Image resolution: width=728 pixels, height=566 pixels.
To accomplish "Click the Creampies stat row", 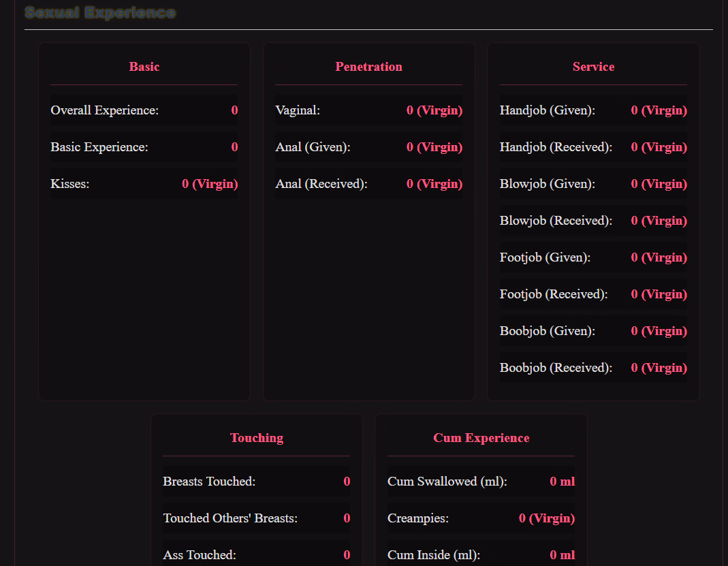I will (x=481, y=518).
